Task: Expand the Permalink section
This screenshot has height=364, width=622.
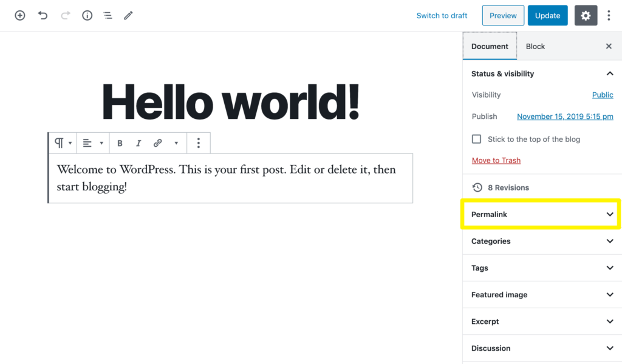Action: tap(540, 214)
